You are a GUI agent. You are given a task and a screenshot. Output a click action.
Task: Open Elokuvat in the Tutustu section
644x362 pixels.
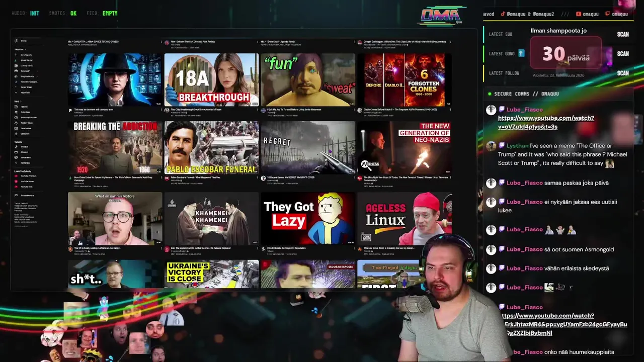tap(24, 152)
